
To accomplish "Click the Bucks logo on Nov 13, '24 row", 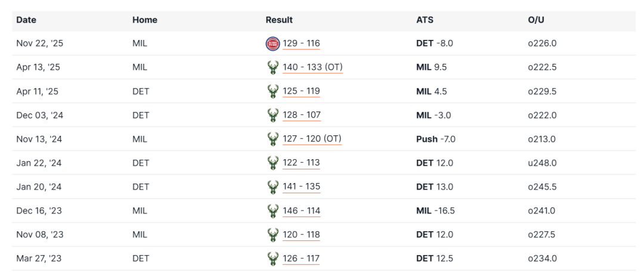I will pos(273,139).
